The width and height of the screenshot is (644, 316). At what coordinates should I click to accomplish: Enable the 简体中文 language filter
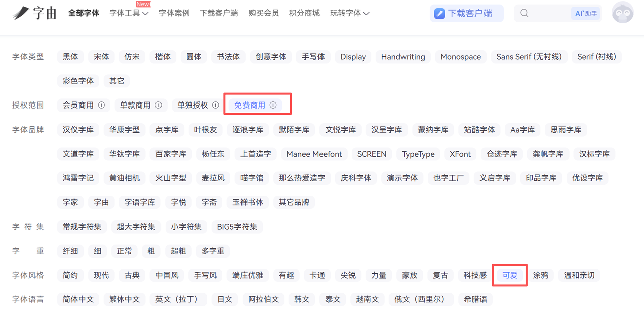click(78, 299)
